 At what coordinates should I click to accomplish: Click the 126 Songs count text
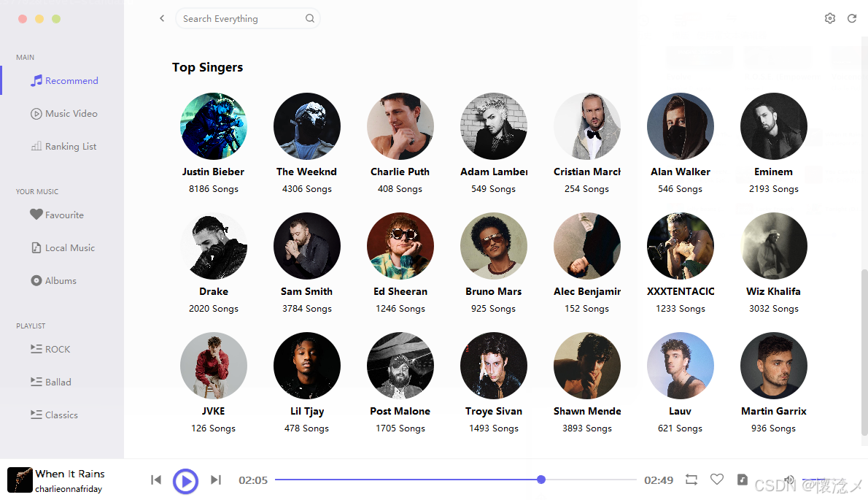pos(213,428)
